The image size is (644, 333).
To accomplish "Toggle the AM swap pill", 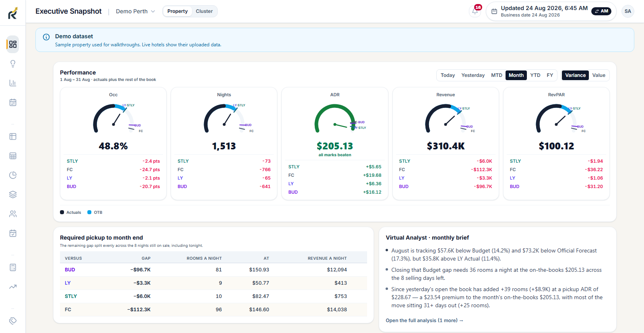I will click(601, 11).
